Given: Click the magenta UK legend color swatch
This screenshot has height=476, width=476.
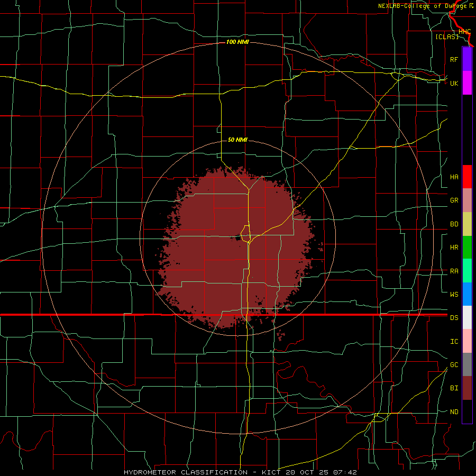Looking at the screenshot, I should [467, 83].
